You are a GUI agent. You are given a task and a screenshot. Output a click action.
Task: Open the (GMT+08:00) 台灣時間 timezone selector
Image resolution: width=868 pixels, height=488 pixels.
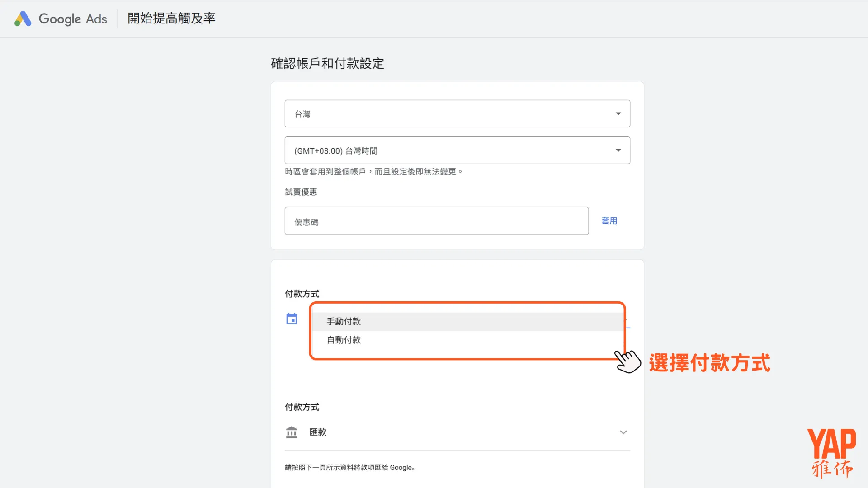pyautogui.click(x=457, y=150)
